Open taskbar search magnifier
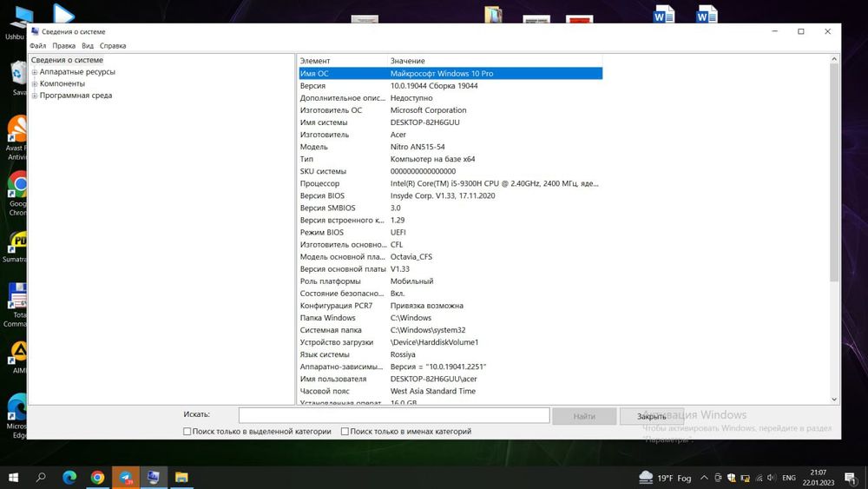 tap(41, 478)
